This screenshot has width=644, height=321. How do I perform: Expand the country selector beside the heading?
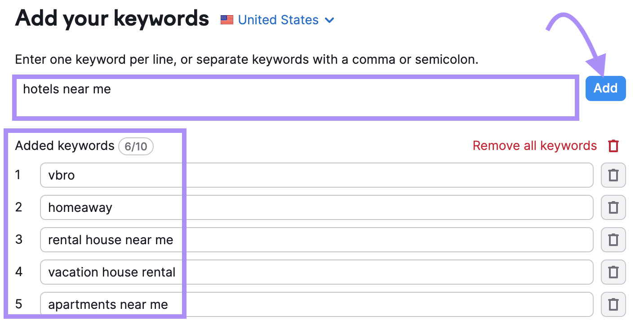(278, 20)
